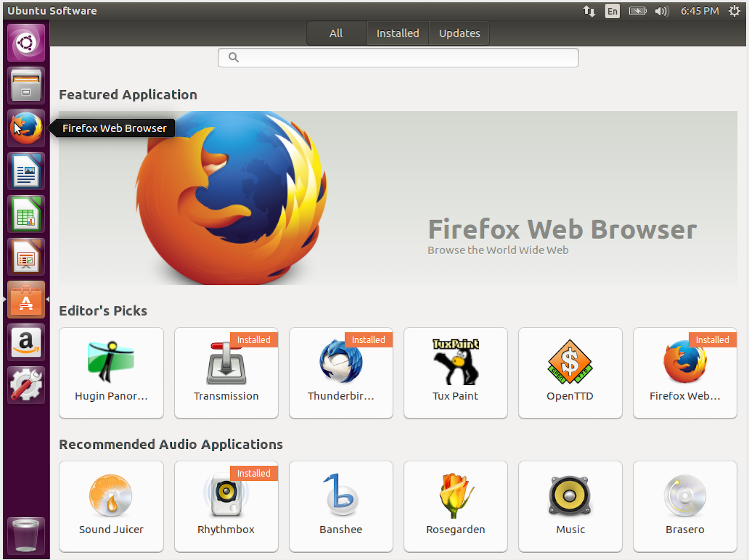Open the Trash icon in launcher

26,536
